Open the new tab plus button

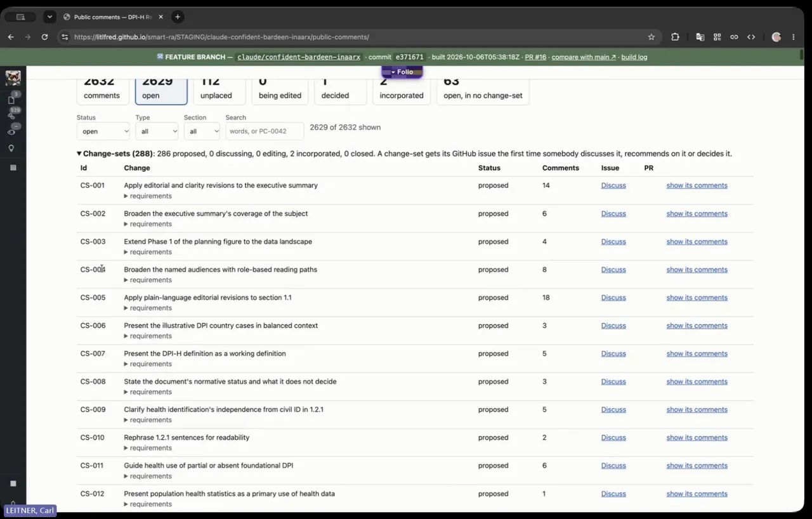pos(178,16)
